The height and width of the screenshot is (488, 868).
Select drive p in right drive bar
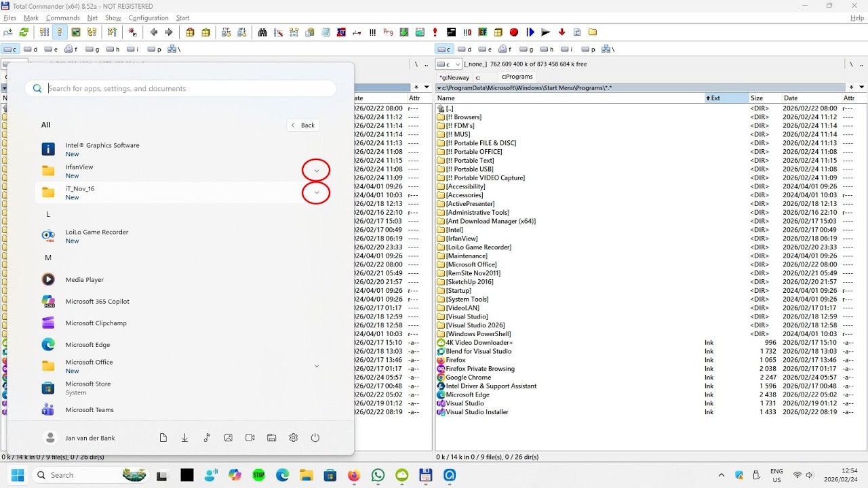pyautogui.click(x=588, y=49)
